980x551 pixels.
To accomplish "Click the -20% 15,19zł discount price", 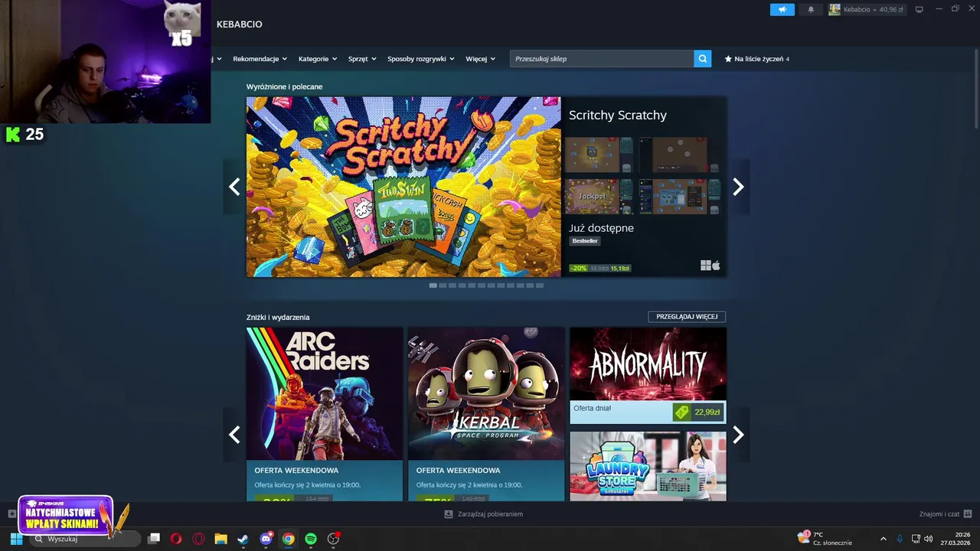I will tap(600, 269).
